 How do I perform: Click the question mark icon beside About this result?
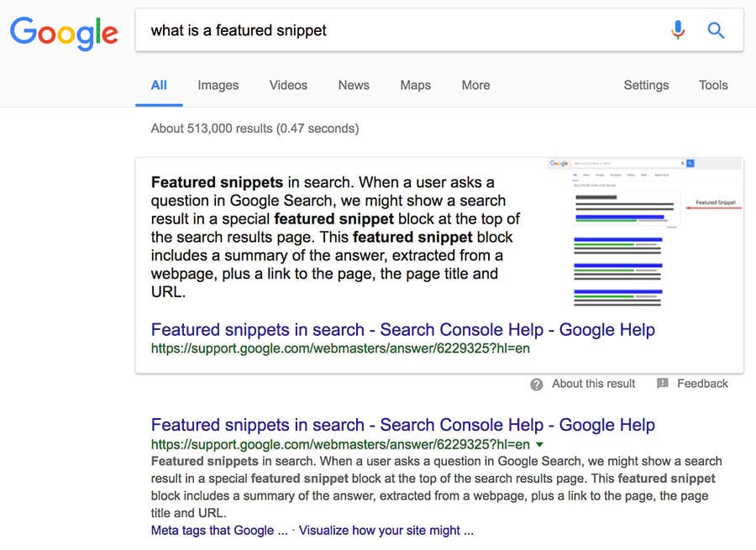[x=536, y=385]
